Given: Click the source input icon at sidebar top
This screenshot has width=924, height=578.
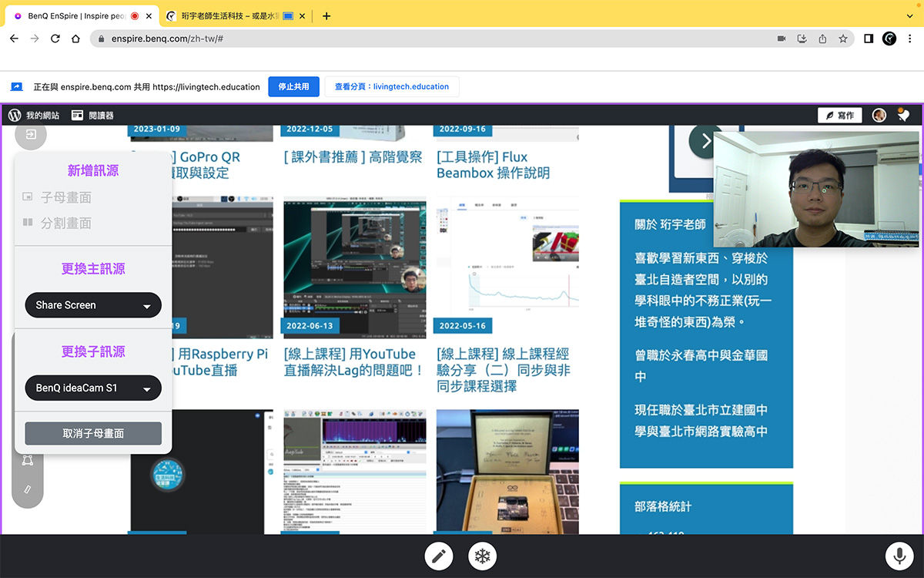Looking at the screenshot, I should (x=30, y=135).
